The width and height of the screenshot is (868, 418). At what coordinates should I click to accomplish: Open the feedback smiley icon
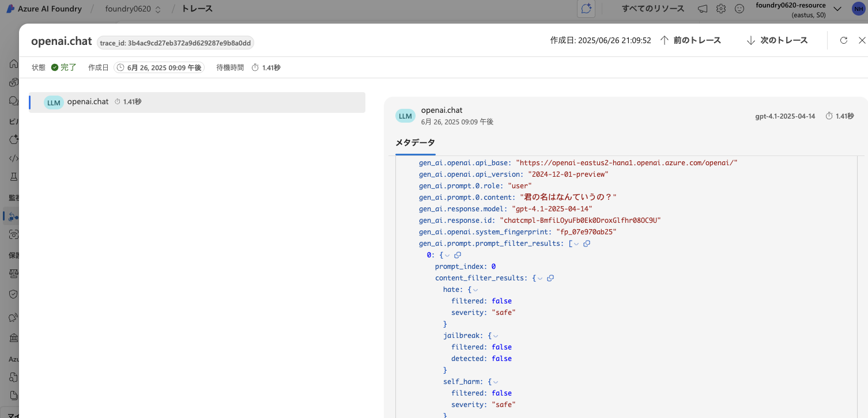739,9
